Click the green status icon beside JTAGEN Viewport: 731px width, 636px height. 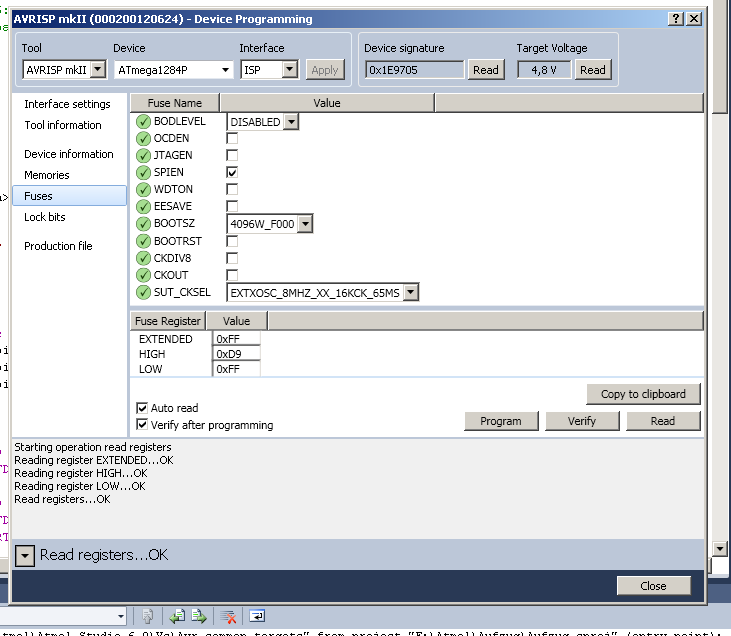coord(143,155)
